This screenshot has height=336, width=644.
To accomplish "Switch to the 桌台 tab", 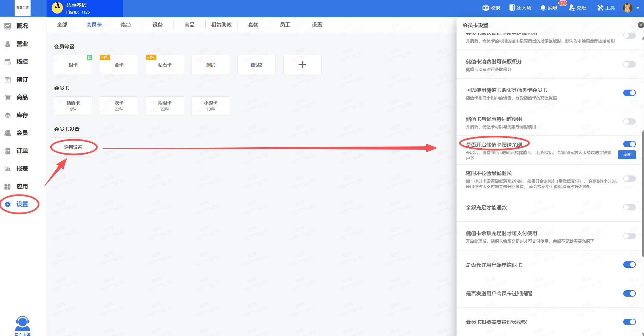I will pyautogui.click(x=126, y=25).
